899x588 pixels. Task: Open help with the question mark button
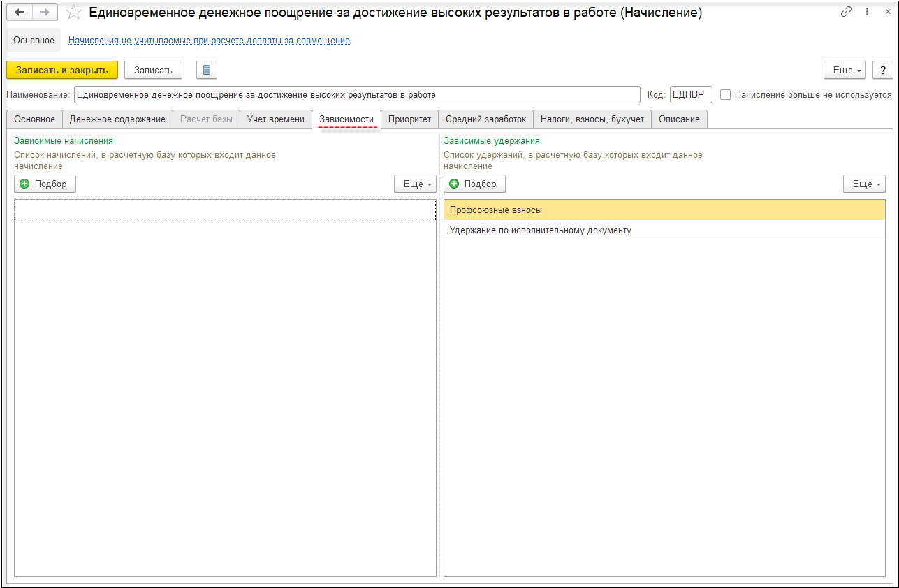(883, 71)
